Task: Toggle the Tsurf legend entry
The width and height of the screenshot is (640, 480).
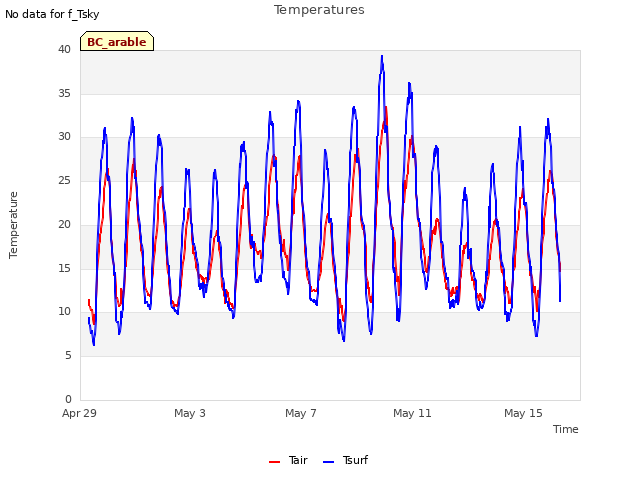Action: (x=345, y=460)
